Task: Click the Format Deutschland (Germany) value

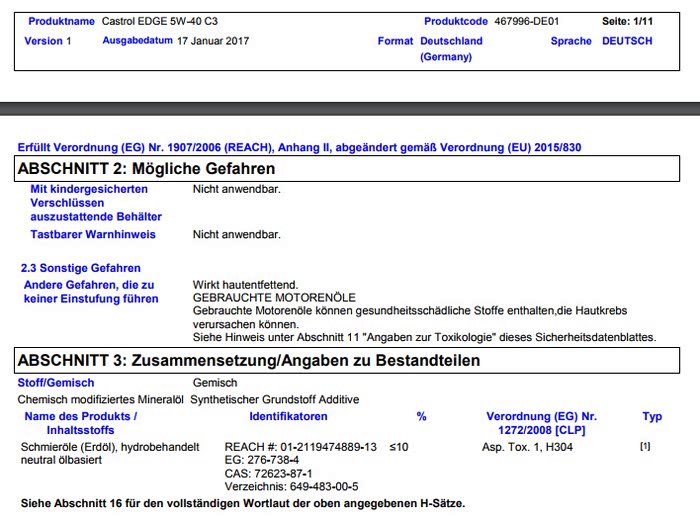Action: 451,49
